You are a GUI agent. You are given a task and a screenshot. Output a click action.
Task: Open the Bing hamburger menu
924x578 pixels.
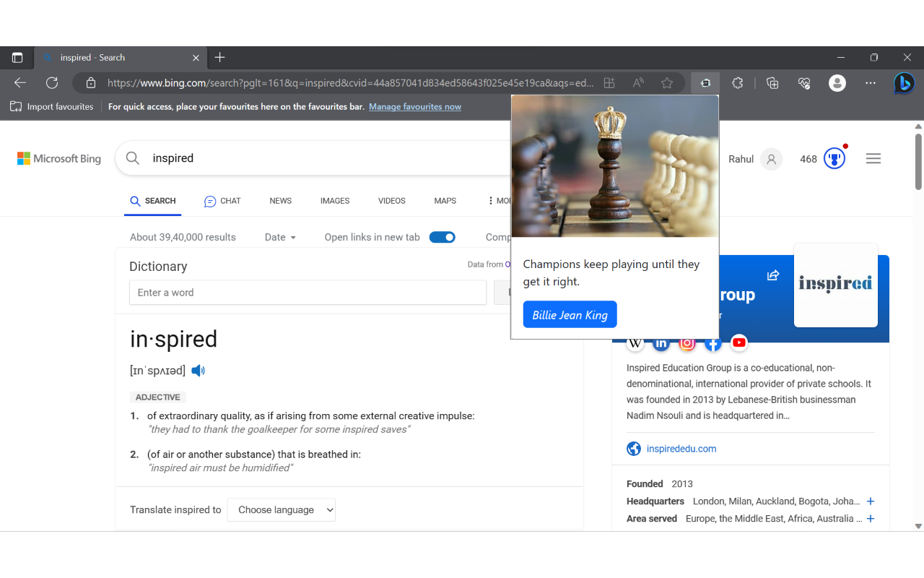[873, 159]
